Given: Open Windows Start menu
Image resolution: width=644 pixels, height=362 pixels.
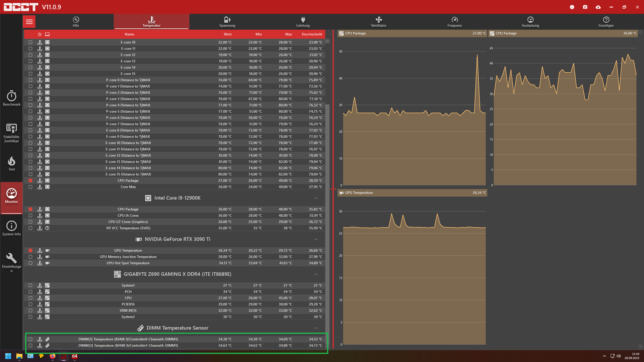Looking at the screenshot, I should [8, 356].
